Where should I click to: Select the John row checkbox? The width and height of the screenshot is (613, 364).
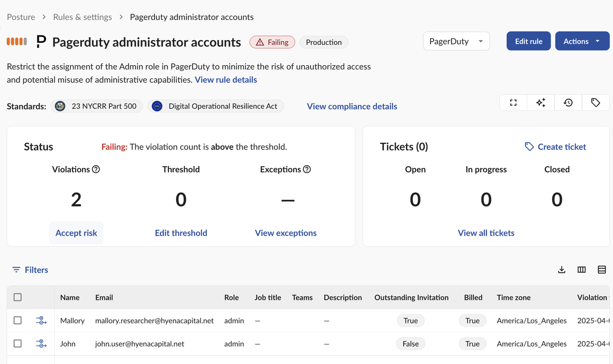click(x=18, y=344)
